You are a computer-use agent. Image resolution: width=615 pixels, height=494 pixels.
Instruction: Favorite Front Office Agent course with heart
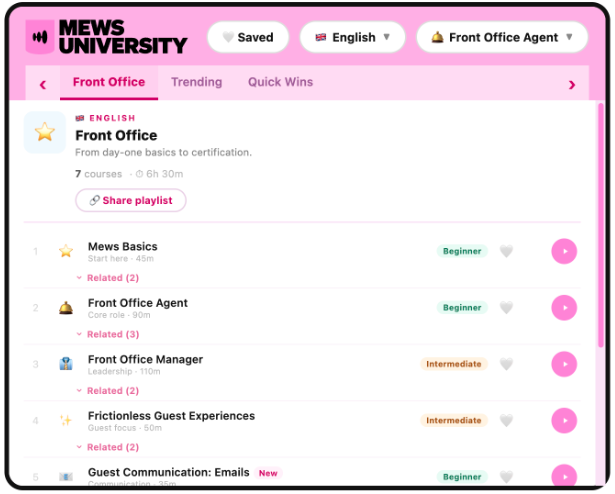(x=506, y=308)
